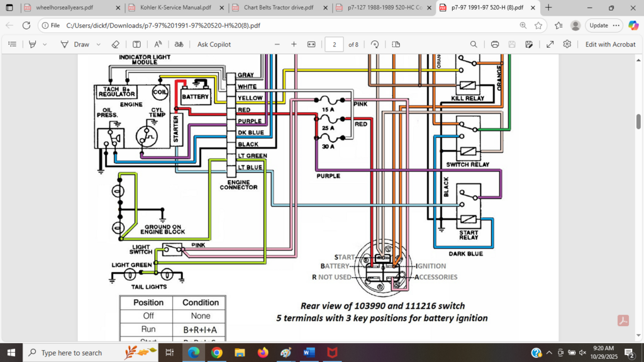The image size is (644, 362).
Task: Click the Fit to width icon
Action: point(311,45)
